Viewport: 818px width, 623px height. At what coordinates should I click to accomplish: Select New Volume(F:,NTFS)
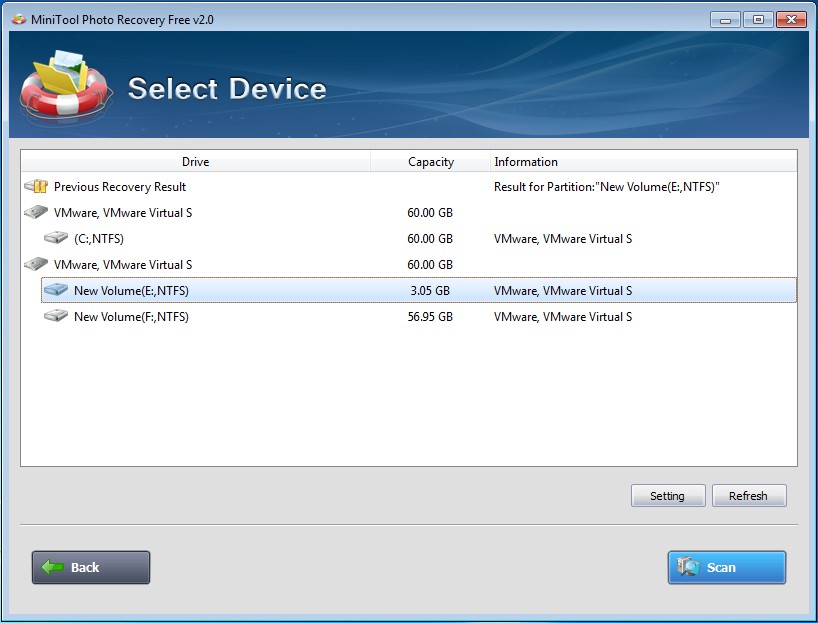pos(419,316)
